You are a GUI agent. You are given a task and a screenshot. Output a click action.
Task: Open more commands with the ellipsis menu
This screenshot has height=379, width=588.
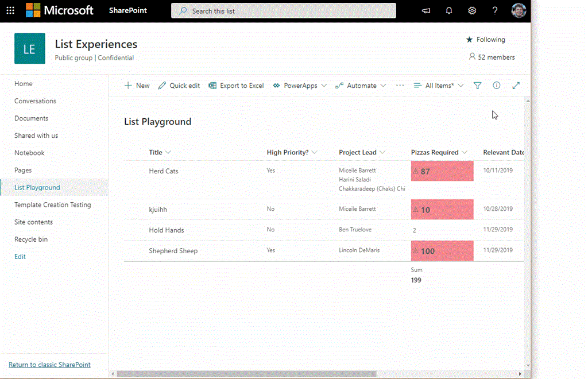tap(400, 85)
